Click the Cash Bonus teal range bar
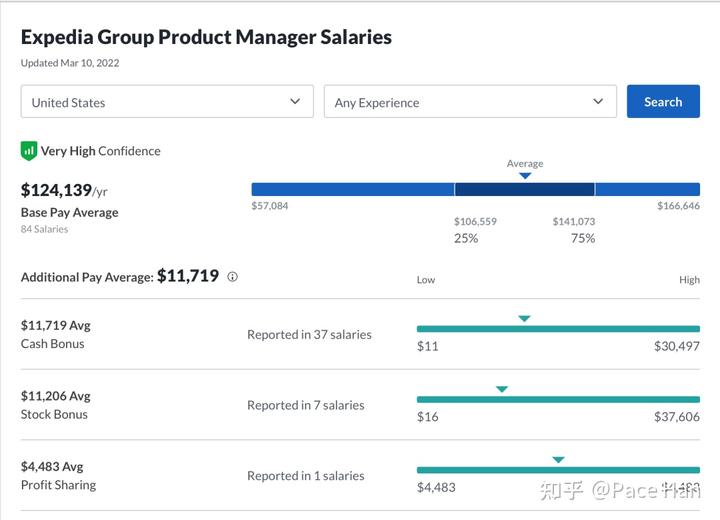The width and height of the screenshot is (720, 520). pos(558,329)
